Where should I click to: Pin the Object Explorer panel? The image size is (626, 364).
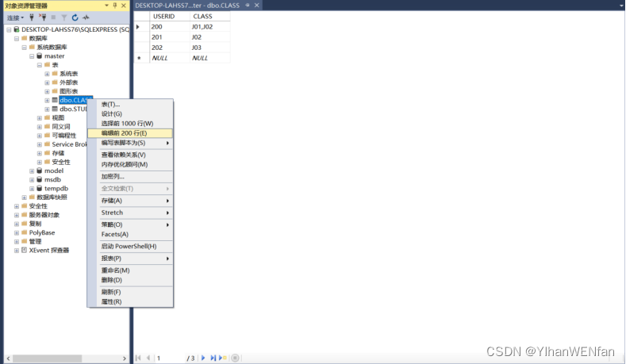pyautogui.click(x=115, y=6)
